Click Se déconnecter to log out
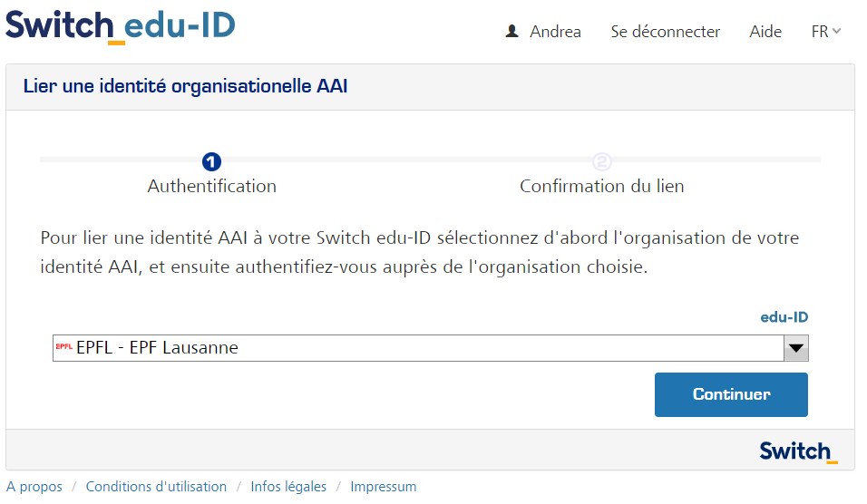The height and width of the screenshot is (504, 867). [665, 32]
